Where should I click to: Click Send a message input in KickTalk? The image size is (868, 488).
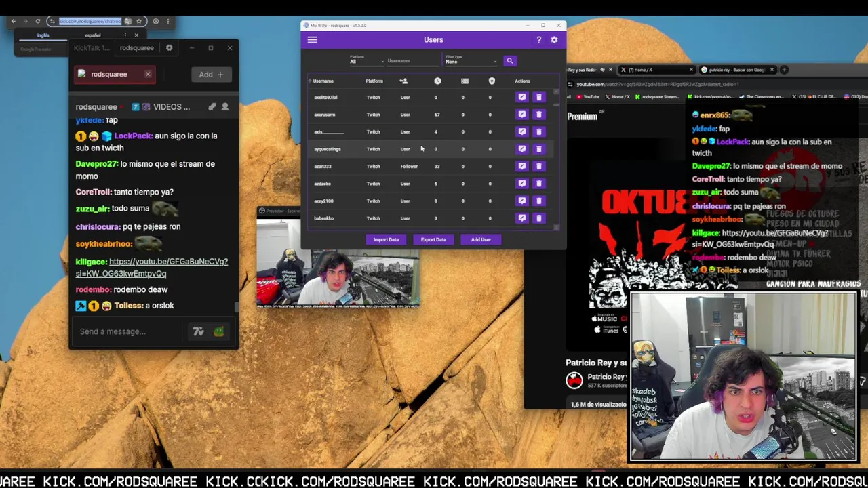pos(127,331)
